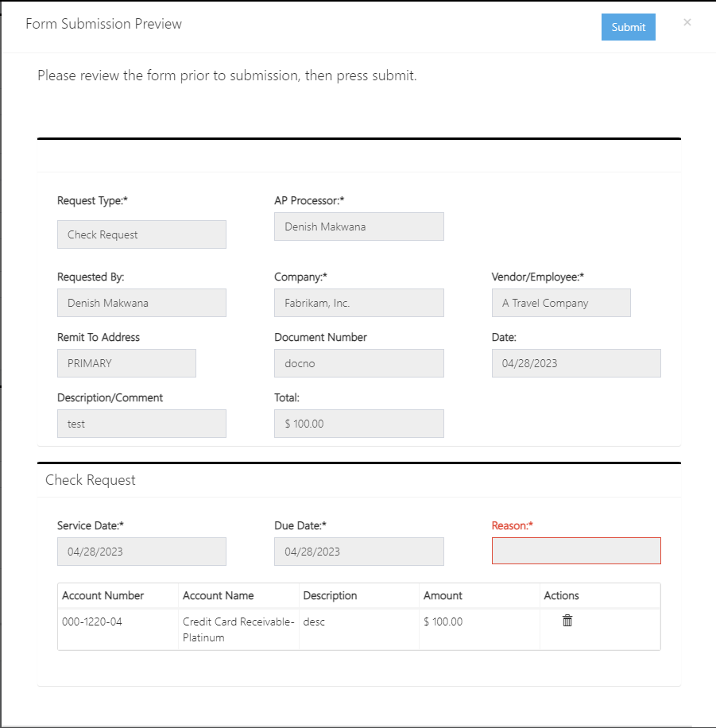Click the Company field showing Fabrikam, Inc.

point(359,303)
